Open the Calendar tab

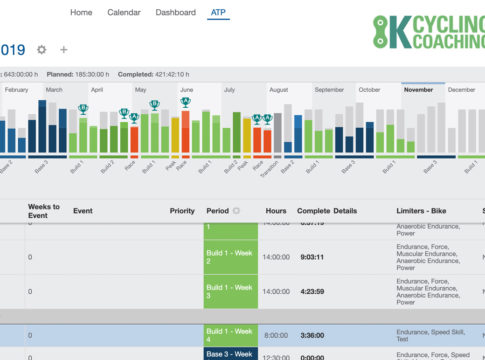pyautogui.click(x=124, y=13)
